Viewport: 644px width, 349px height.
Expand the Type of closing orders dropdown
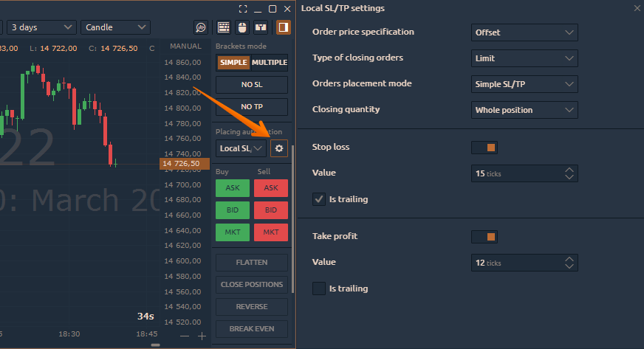click(x=524, y=58)
